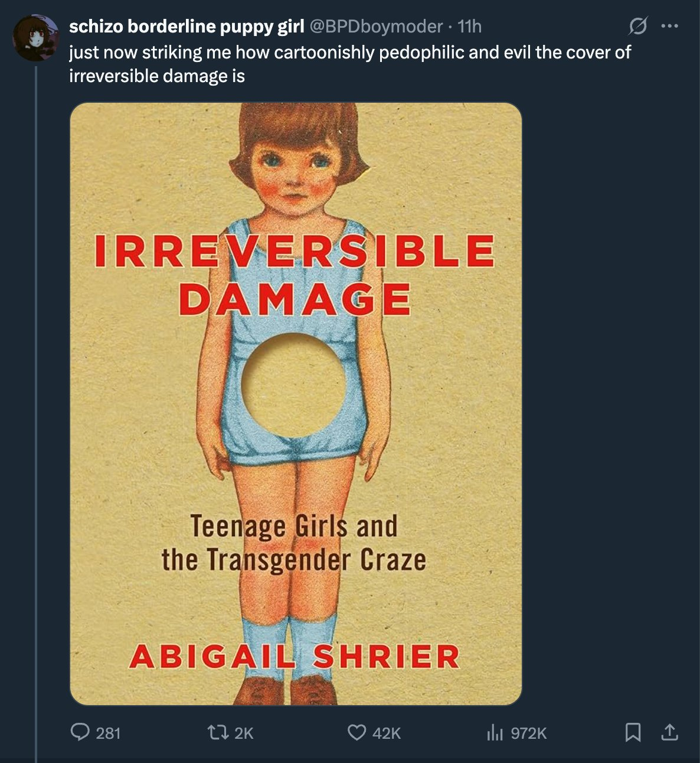700x763 pixels.
Task: Open the poster's profile avatar
Action: pyautogui.click(x=35, y=37)
